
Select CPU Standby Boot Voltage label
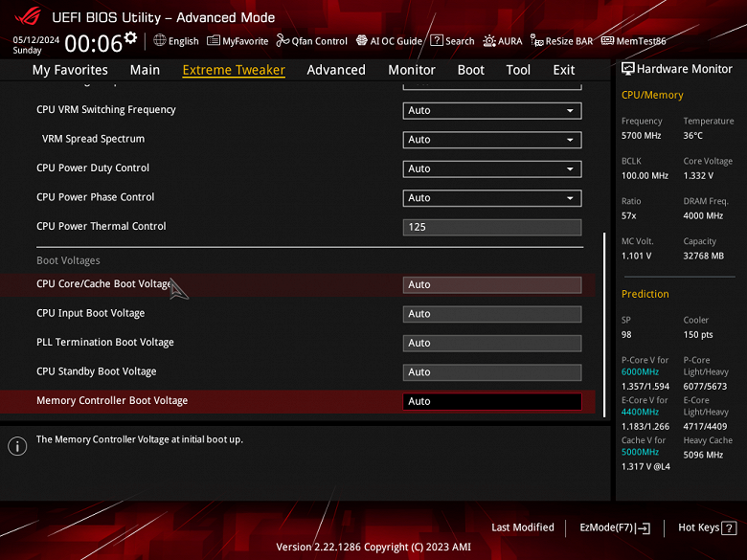(96, 371)
